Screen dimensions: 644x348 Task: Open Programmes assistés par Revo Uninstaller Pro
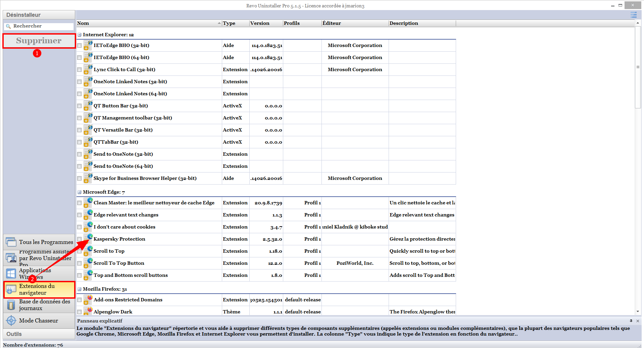coord(39,258)
